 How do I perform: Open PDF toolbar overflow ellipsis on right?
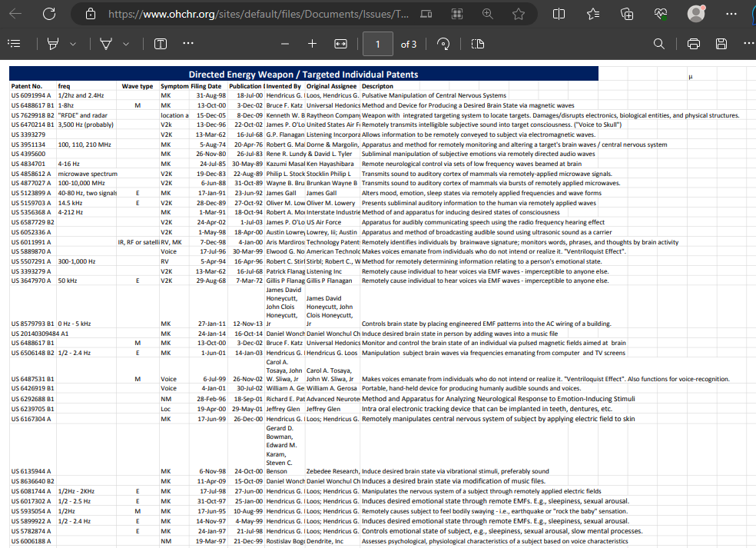point(749,43)
